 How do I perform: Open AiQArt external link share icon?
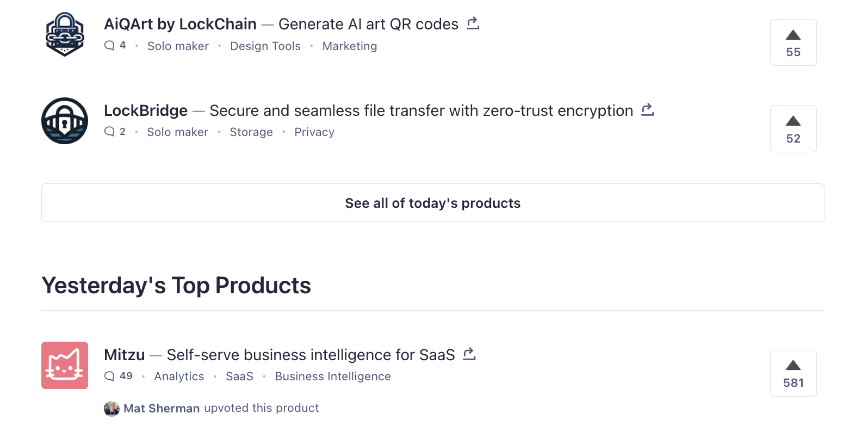(x=473, y=23)
